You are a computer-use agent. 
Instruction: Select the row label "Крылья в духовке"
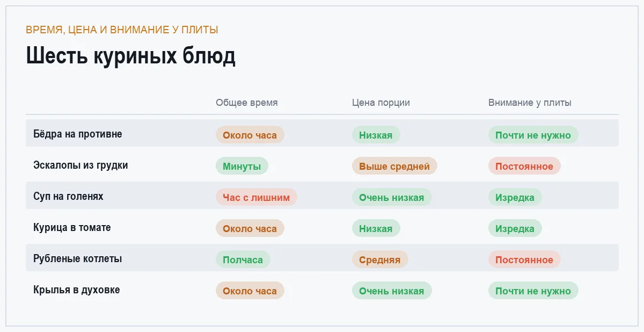click(x=77, y=290)
